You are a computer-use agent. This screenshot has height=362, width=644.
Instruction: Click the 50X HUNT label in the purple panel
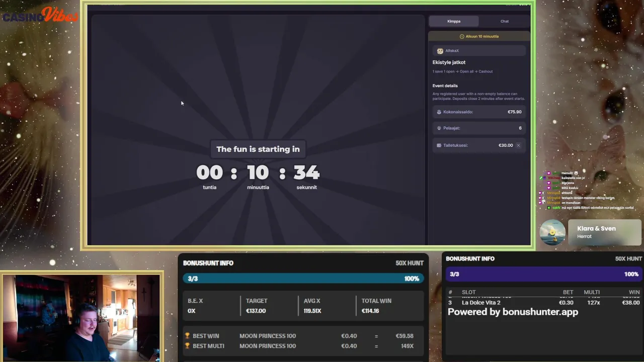point(628,258)
